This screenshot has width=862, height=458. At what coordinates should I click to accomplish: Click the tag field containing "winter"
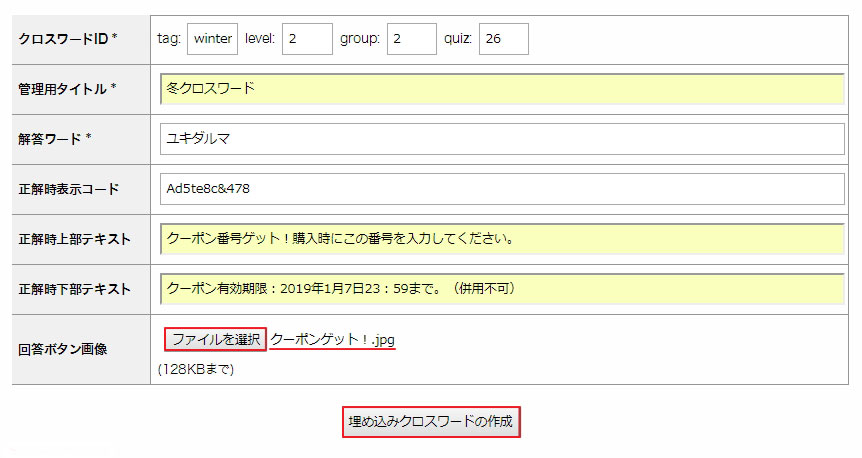click(212, 39)
